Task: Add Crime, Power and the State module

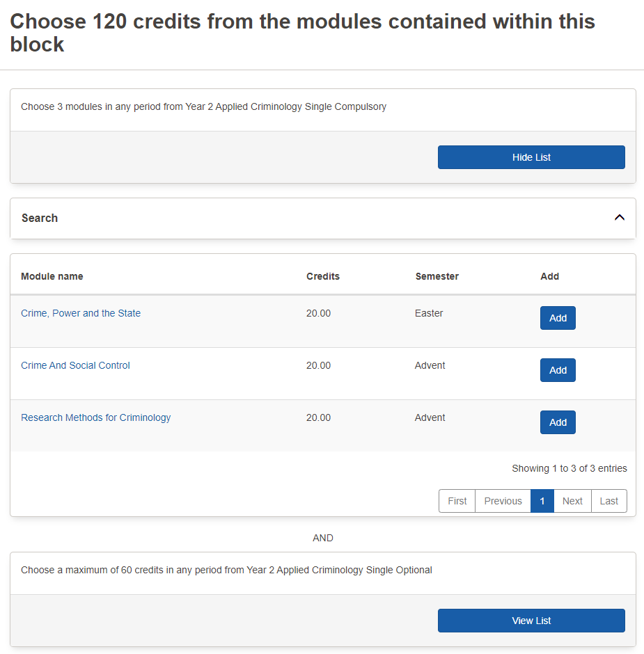Action: (558, 318)
